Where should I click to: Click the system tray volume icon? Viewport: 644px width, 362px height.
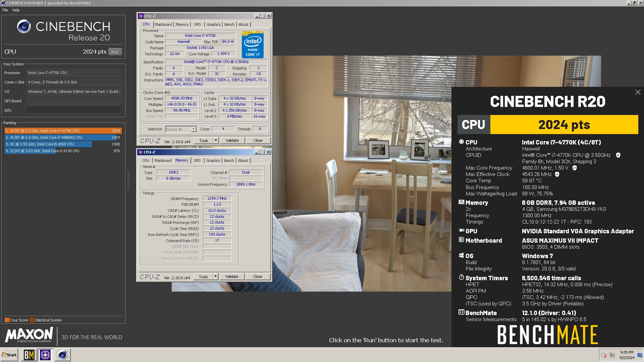pyautogui.click(x=604, y=355)
